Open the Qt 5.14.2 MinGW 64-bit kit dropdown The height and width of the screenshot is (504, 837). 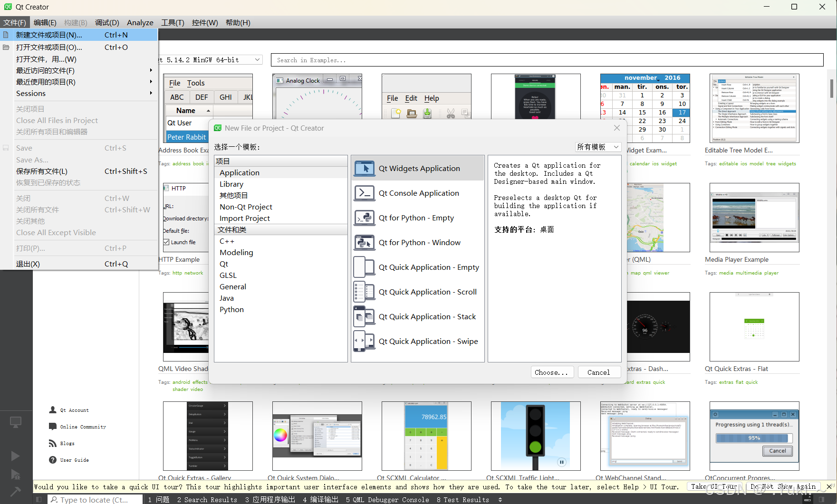tap(210, 60)
